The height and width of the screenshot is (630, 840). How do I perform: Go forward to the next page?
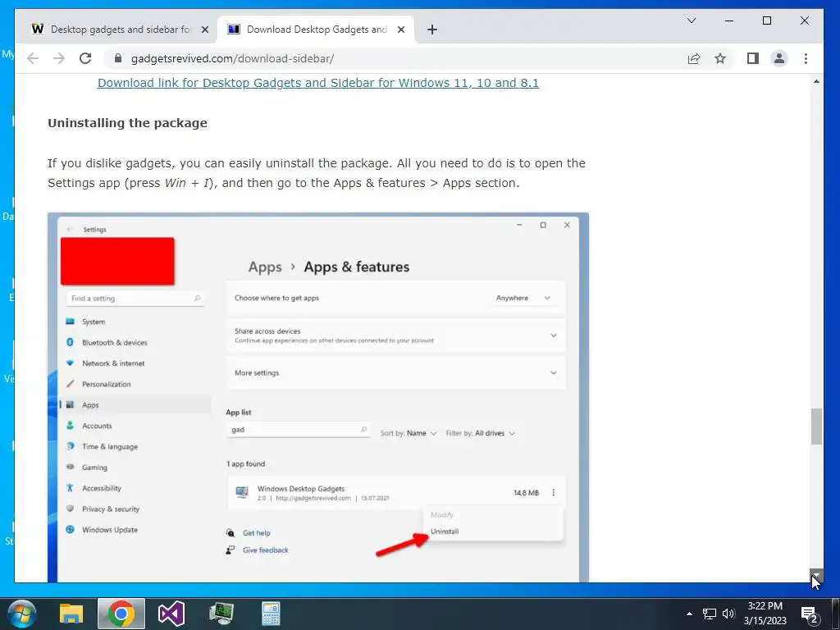59,58
